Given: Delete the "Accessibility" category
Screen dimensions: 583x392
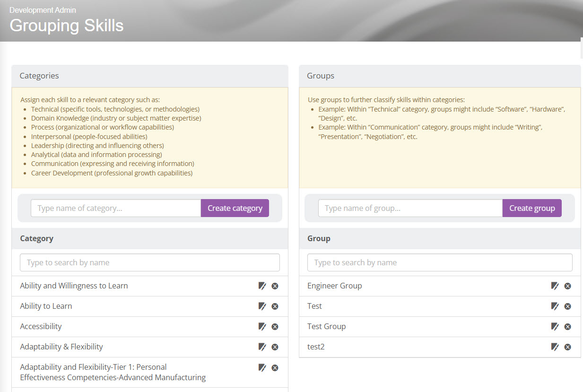Looking at the screenshot, I should click(275, 326).
